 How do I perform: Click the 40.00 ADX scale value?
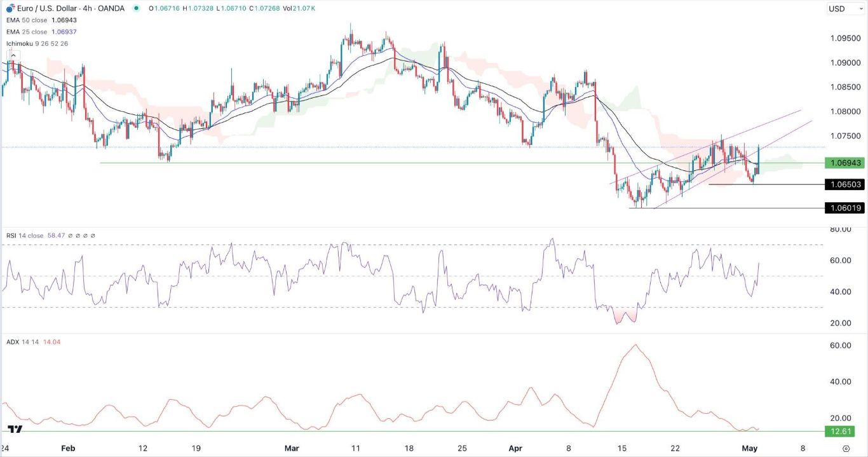tap(841, 381)
